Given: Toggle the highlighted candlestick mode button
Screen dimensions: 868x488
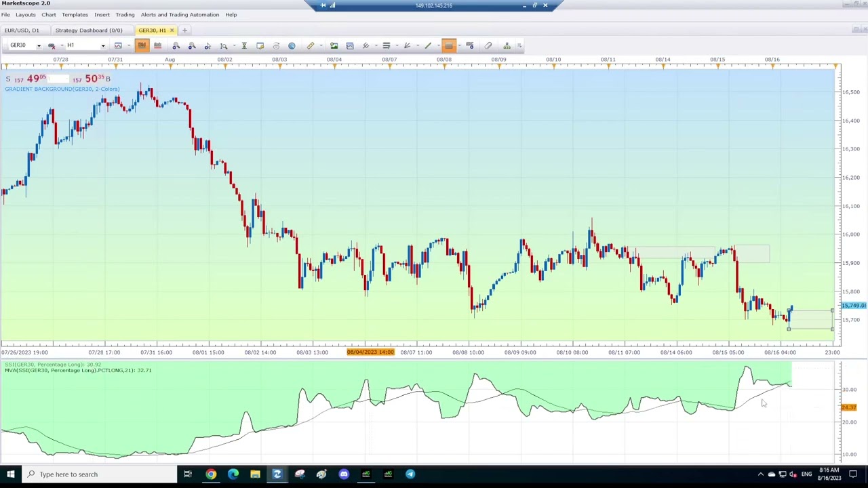Looking at the screenshot, I should pyautogui.click(x=142, y=46).
